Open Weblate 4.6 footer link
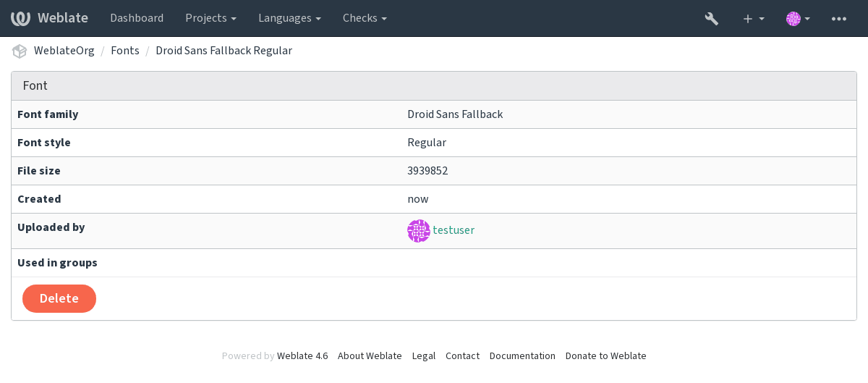868x383 pixels. point(302,355)
